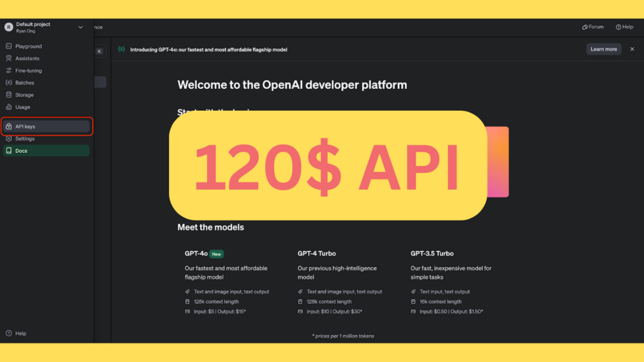This screenshot has width=644, height=362.
Task: Expand the Default project dropdown chevron
Action: [81, 28]
